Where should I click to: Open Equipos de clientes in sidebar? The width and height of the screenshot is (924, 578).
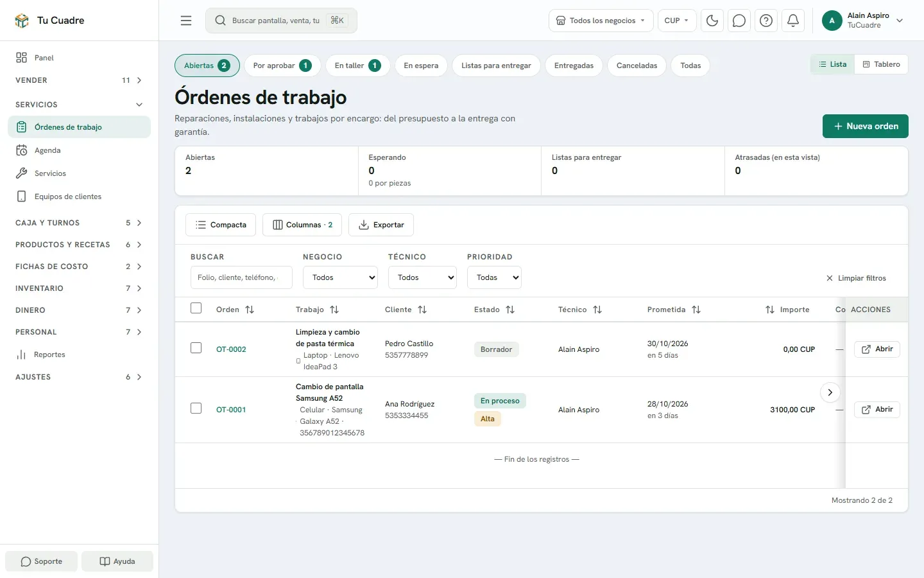pos(79,197)
